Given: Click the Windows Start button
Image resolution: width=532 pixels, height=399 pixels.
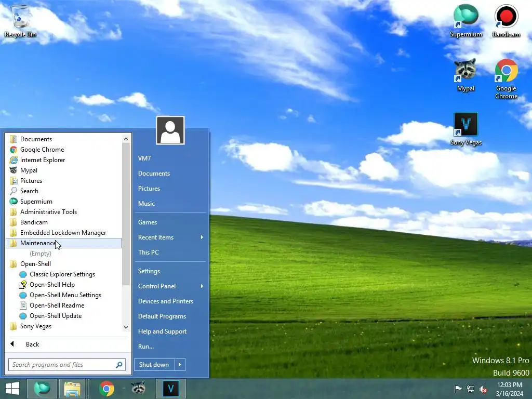Looking at the screenshot, I should coord(12,389).
